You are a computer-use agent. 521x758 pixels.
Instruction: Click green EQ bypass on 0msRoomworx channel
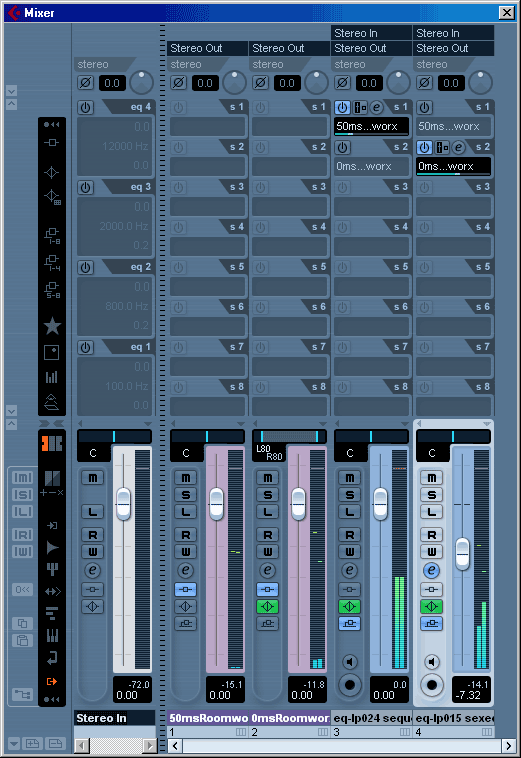point(267,606)
